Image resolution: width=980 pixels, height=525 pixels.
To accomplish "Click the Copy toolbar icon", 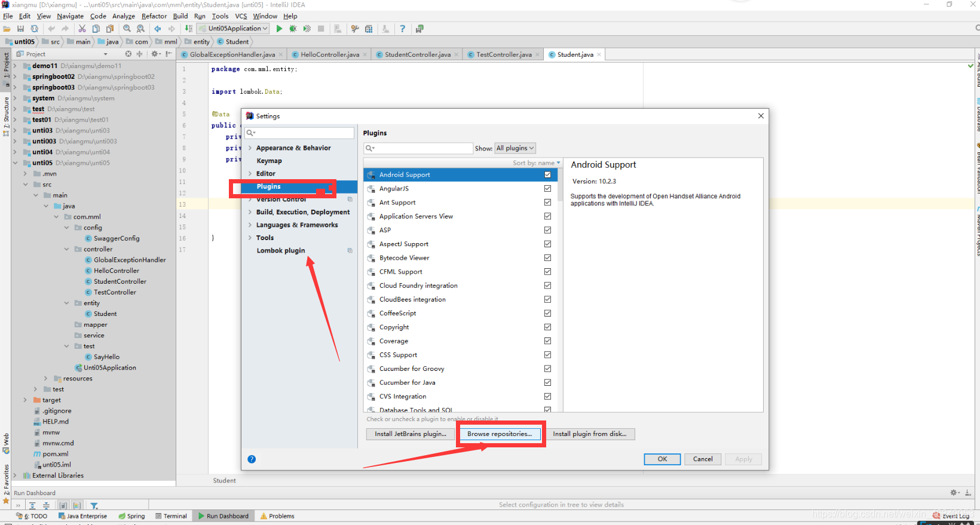I will click(x=96, y=29).
